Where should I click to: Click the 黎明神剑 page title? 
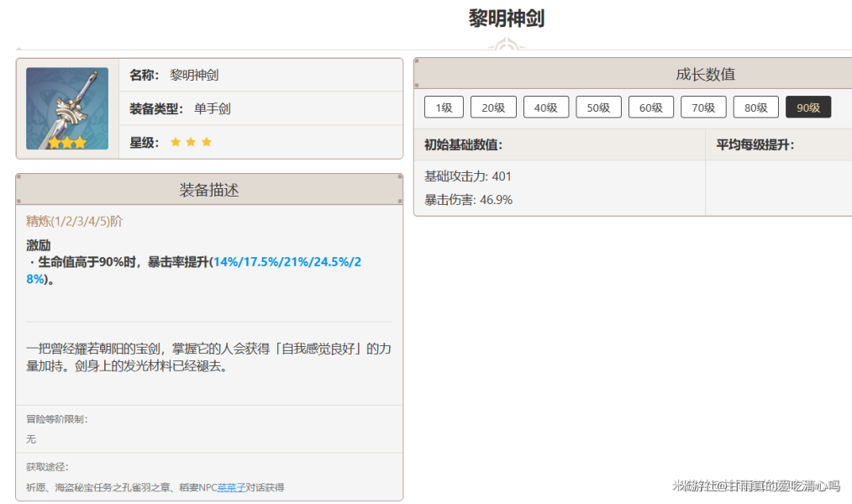pyautogui.click(x=507, y=18)
